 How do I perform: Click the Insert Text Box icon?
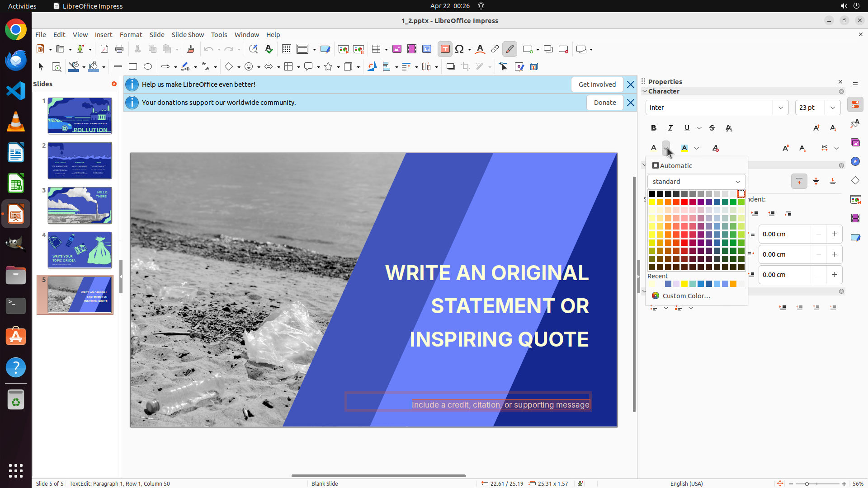click(x=445, y=49)
